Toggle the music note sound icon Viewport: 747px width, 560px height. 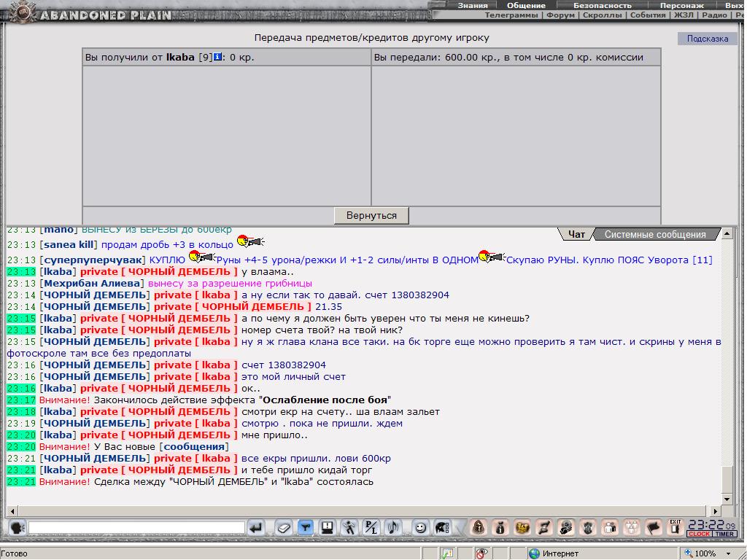393,528
